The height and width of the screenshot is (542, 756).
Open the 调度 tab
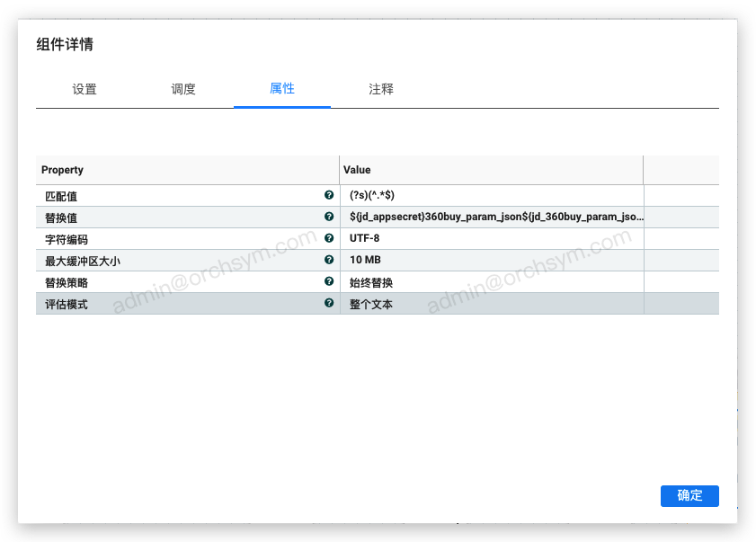pos(183,89)
